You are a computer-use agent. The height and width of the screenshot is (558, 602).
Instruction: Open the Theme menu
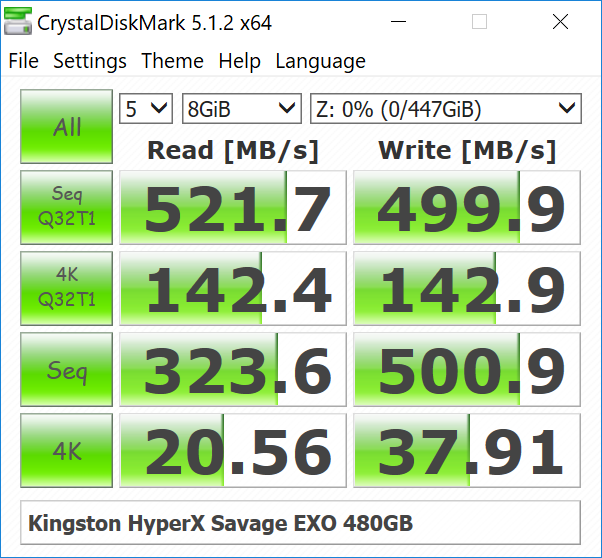click(172, 61)
